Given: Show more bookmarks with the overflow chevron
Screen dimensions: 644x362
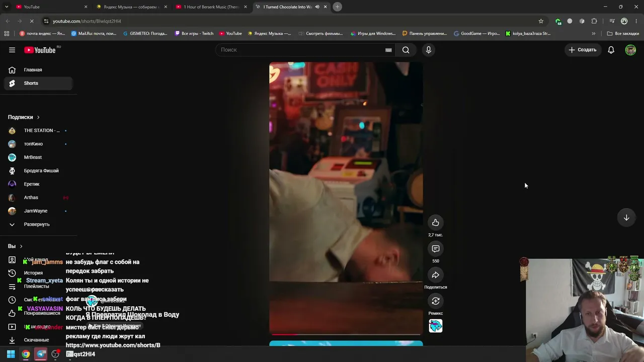Looking at the screenshot, I should pyautogui.click(x=594, y=34).
